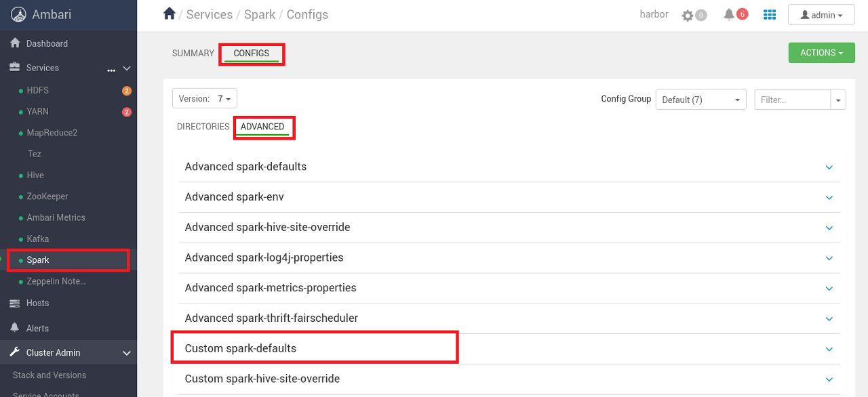Viewport: 868px width, 397px height.
Task: Open the YARN service in sidebar
Action: (x=38, y=112)
